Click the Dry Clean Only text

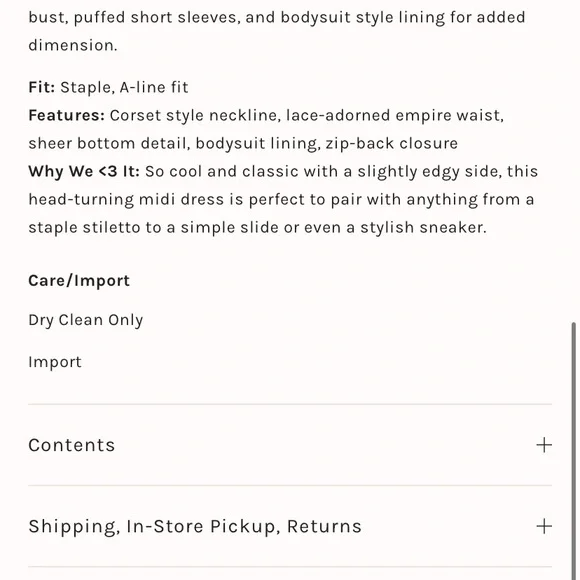[86, 320]
